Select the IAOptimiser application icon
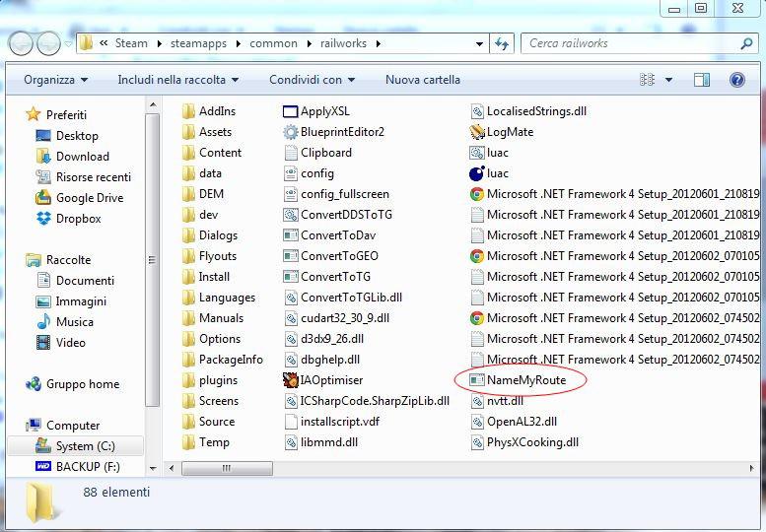The image size is (766, 532). (x=290, y=380)
